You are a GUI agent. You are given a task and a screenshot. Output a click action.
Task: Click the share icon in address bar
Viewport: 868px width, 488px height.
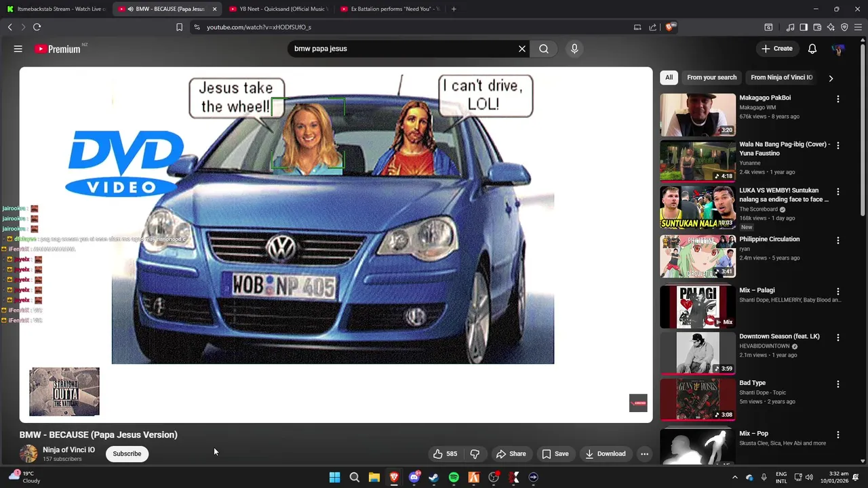coord(652,27)
